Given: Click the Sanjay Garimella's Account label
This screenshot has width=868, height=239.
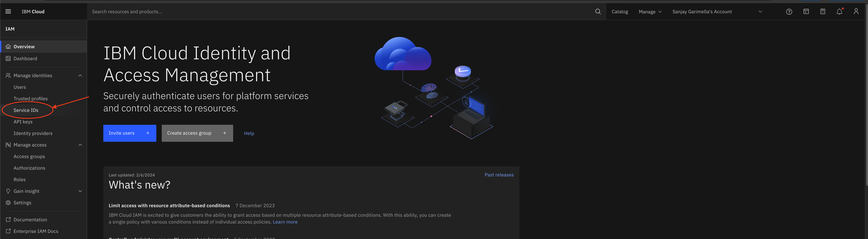Looking at the screenshot, I should pyautogui.click(x=702, y=11).
